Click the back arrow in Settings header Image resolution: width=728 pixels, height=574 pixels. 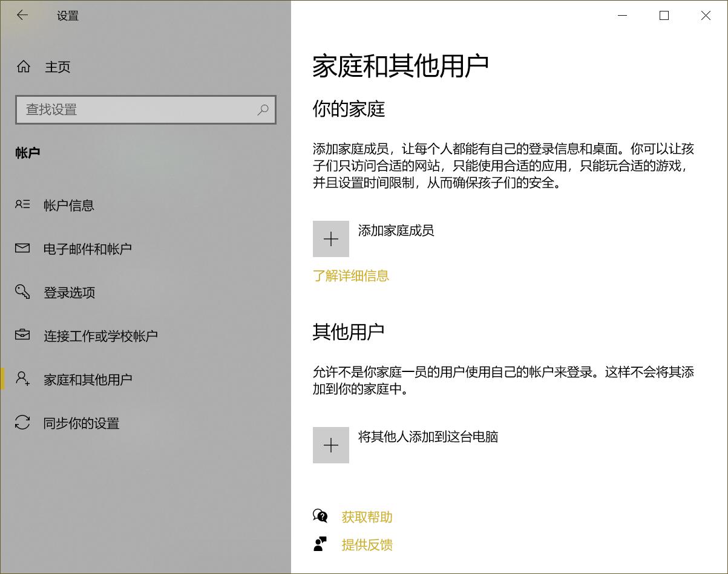(22, 16)
